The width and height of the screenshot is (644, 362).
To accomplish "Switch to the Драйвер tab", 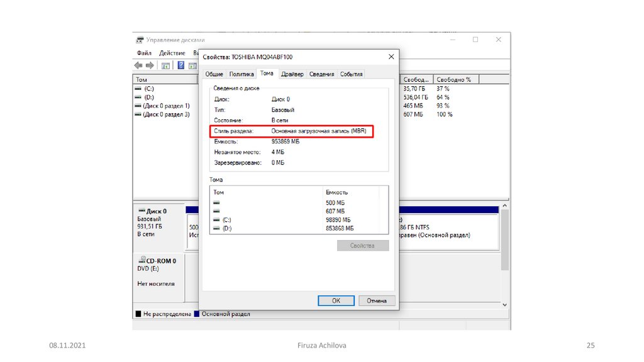I will click(x=292, y=74).
